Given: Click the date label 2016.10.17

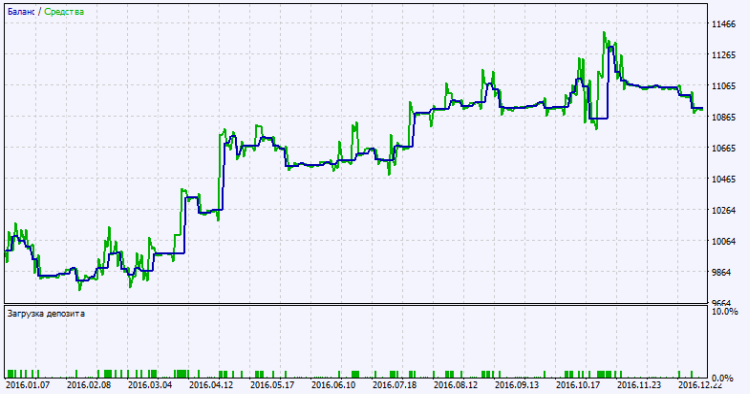Looking at the screenshot, I should 578,385.
